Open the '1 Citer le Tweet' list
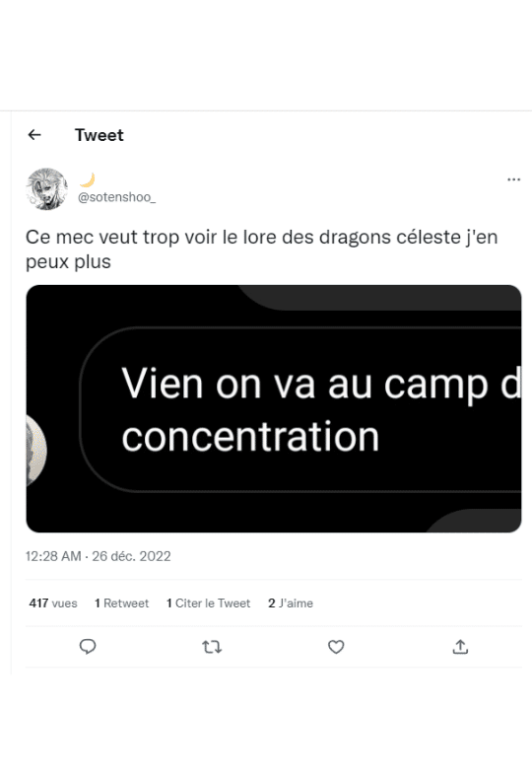This screenshot has width=532, height=779. (209, 603)
